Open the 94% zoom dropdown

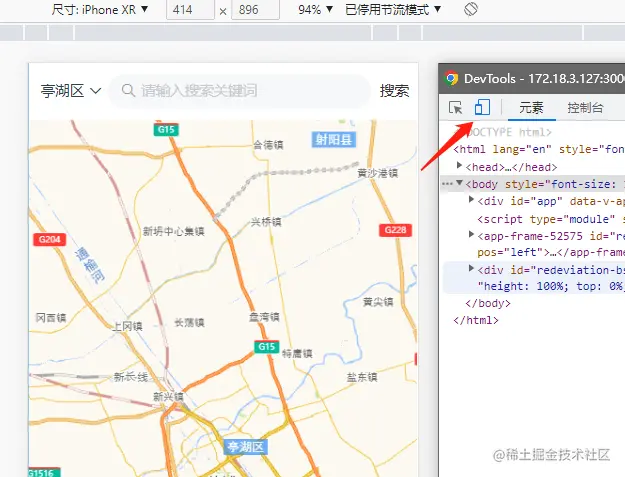coord(315,9)
